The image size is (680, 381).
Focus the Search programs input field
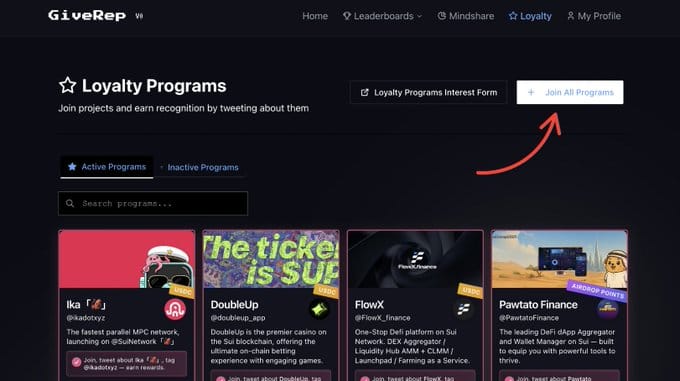point(153,203)
